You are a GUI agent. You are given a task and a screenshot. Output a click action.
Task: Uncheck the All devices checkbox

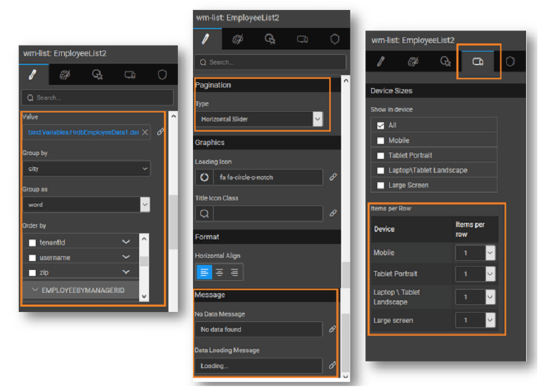(x=380, y=126)
